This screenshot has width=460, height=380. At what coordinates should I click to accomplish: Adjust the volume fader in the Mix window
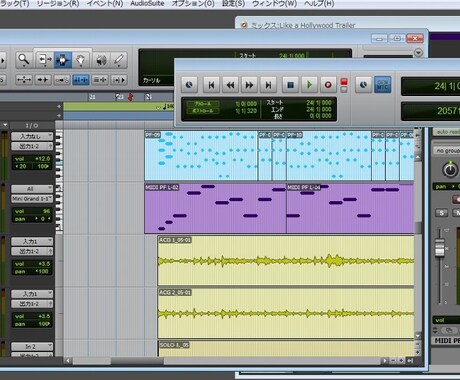coord(440,248)
